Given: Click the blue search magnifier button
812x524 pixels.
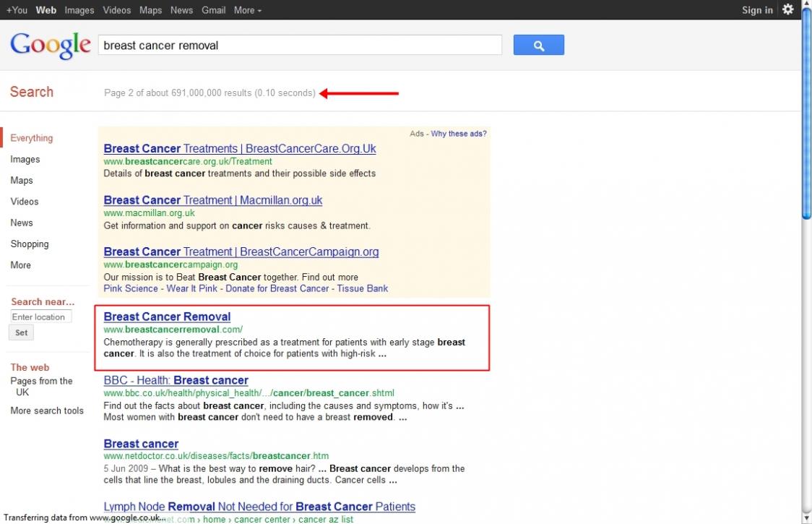Looking at the screenshot, I should point(539,45).
